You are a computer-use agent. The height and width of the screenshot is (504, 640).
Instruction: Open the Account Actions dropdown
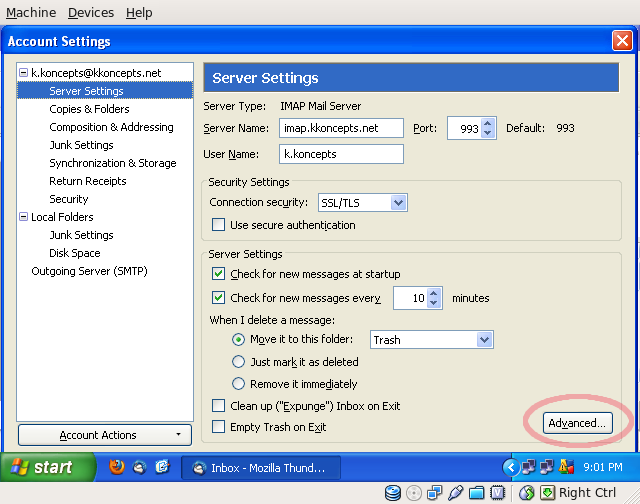pyautogui.click(x=105, y=435)
